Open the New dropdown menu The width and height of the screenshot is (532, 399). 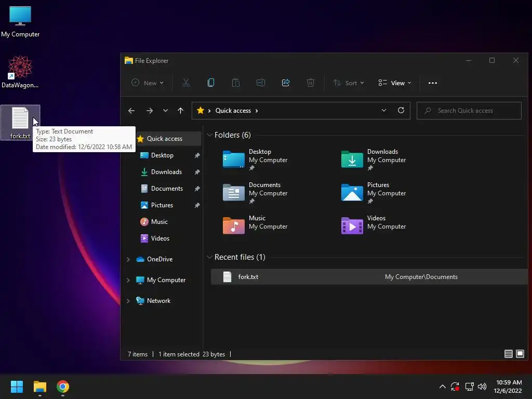(x=148, y=83)
